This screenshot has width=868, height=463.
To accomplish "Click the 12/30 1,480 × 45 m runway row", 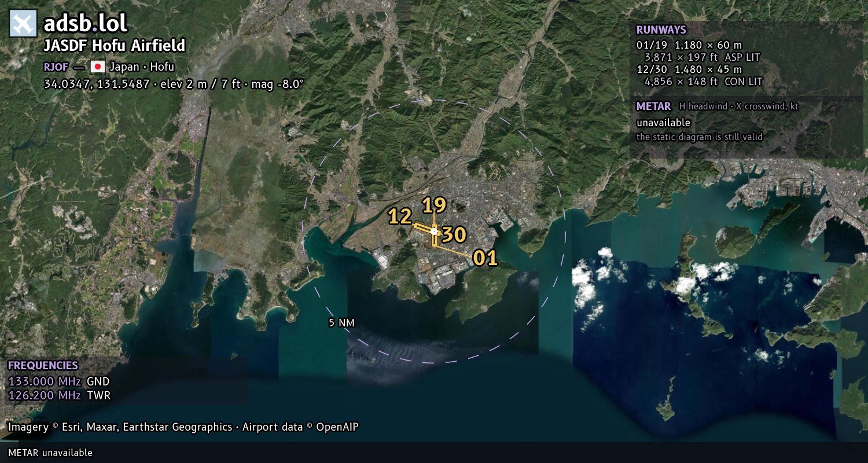I will [x=689, y=69].
